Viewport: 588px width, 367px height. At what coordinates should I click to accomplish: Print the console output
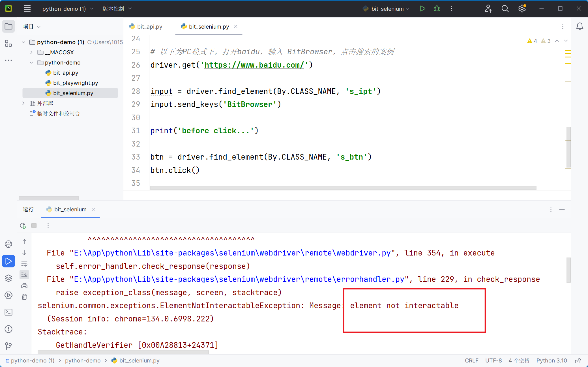[24, 286]
